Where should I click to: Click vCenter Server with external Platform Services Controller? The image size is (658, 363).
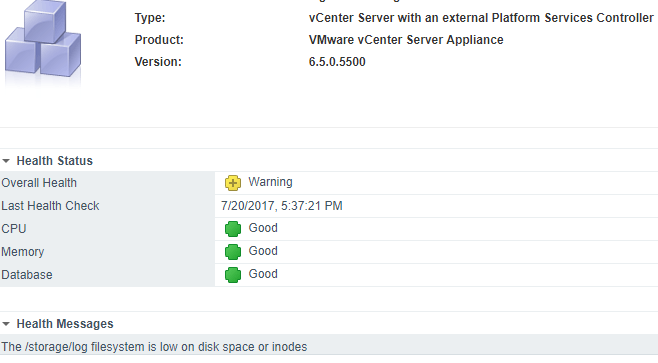click(481, 18)
